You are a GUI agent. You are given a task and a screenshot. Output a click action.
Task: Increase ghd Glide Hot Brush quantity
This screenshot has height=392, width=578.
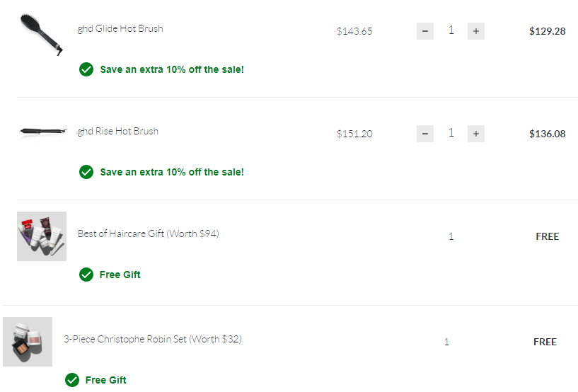476,31
